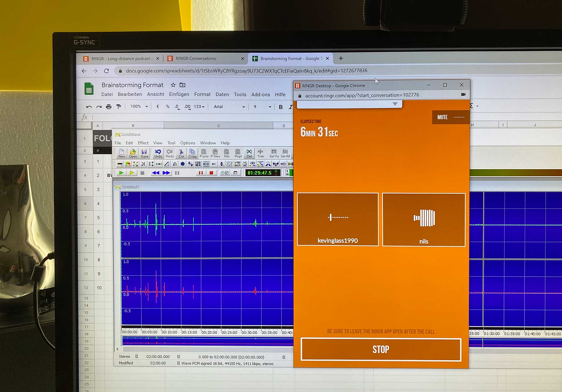Viewport: 562px width, 392px height.
Task: Click the Del icon in GoldWave toolbar
Action: click(x=249, y=153)
